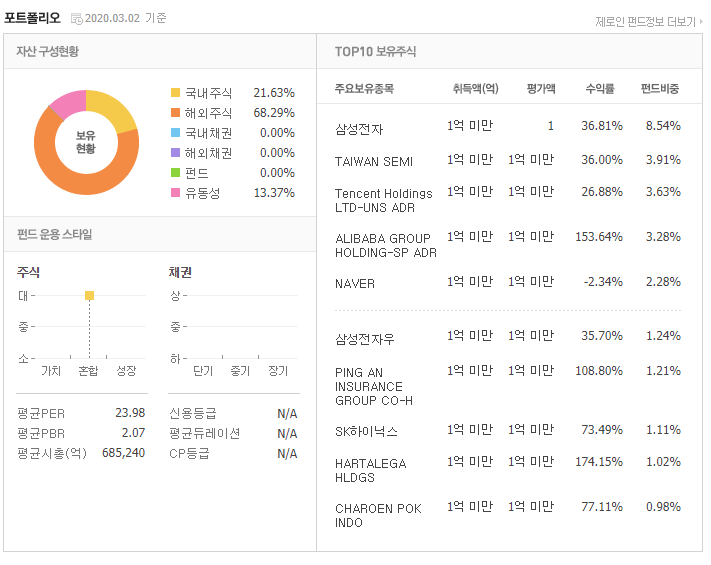This screenshot has width=711, height=565.
Task: Click the 평균듀레이션 label
Action: click(205, 433)
